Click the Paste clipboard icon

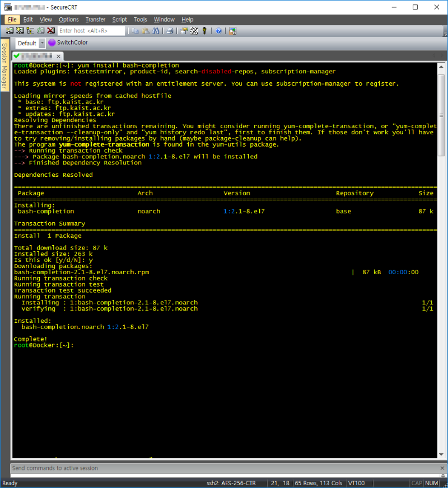145,30
